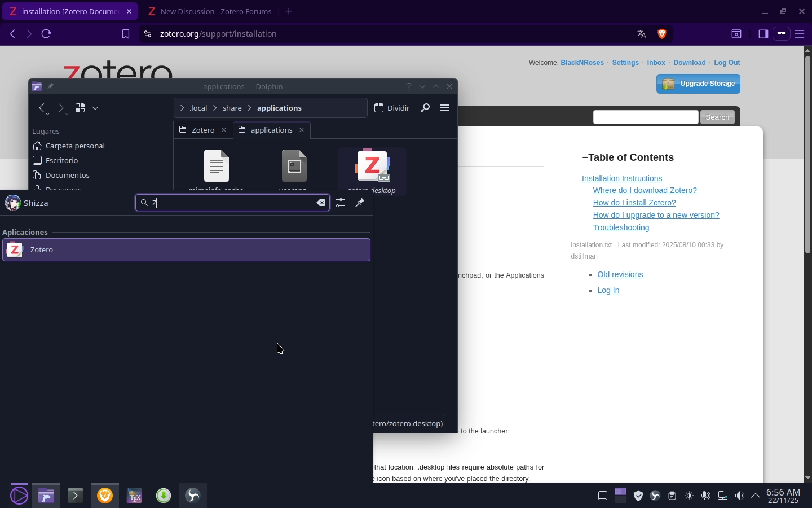Close Zotero tab in Dolphin

[224, 130]
